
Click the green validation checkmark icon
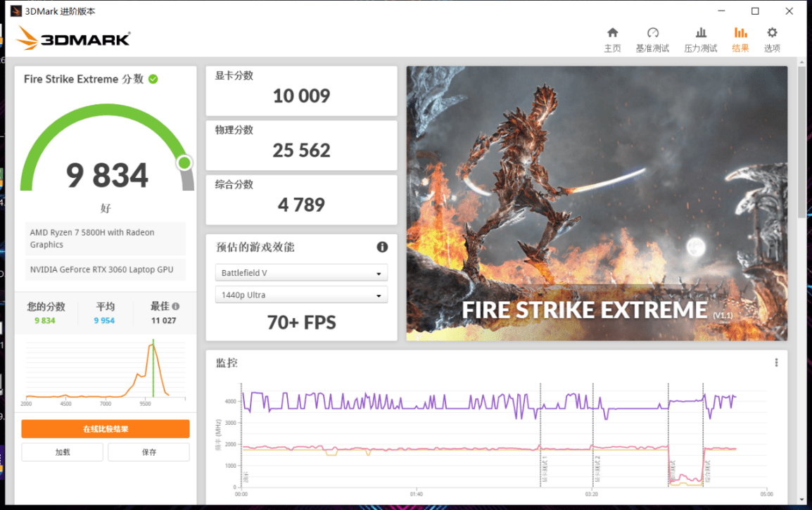pos(153,79)
